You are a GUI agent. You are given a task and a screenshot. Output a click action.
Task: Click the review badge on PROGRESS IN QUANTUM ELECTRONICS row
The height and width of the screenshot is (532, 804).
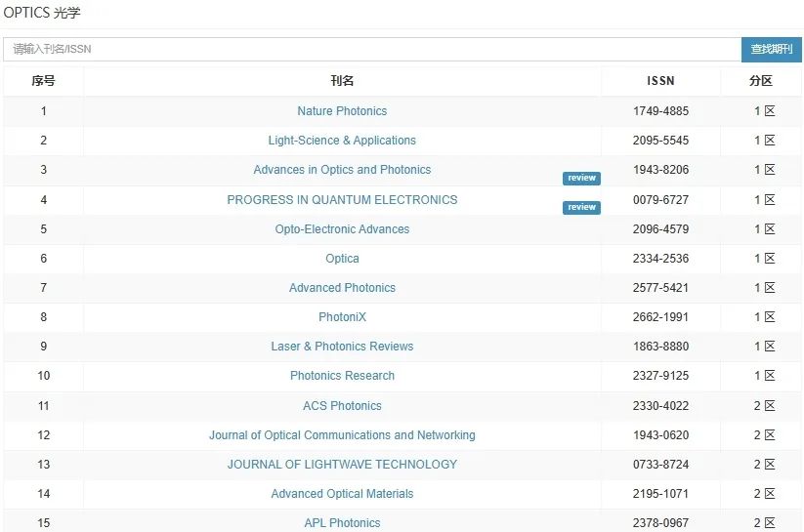581,207
